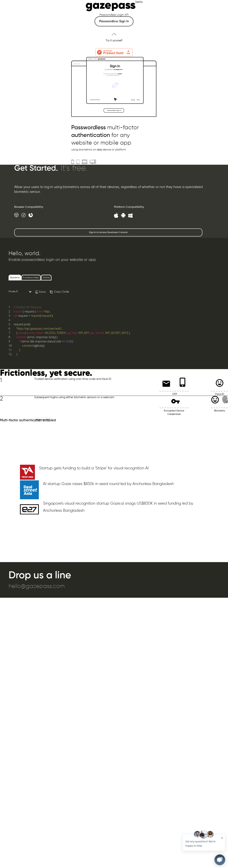
Task: Click the desktop monitor device icon
Action: pyautogui.click(x=93, y=162)
